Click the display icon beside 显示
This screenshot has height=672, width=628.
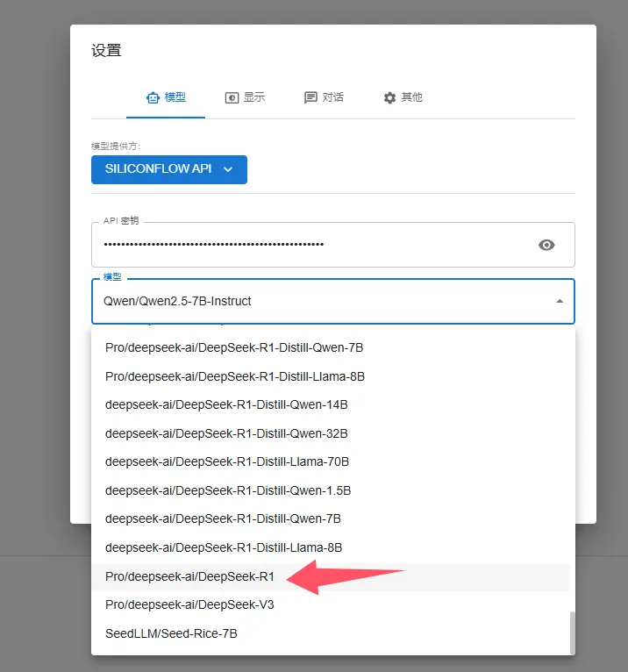pyautogui.click(x=232, y=98)
